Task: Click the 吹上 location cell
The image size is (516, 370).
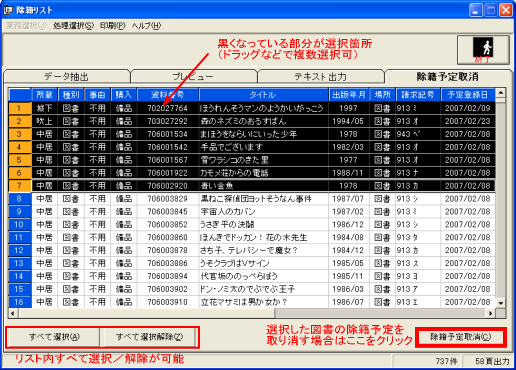Action: (45, 121)
